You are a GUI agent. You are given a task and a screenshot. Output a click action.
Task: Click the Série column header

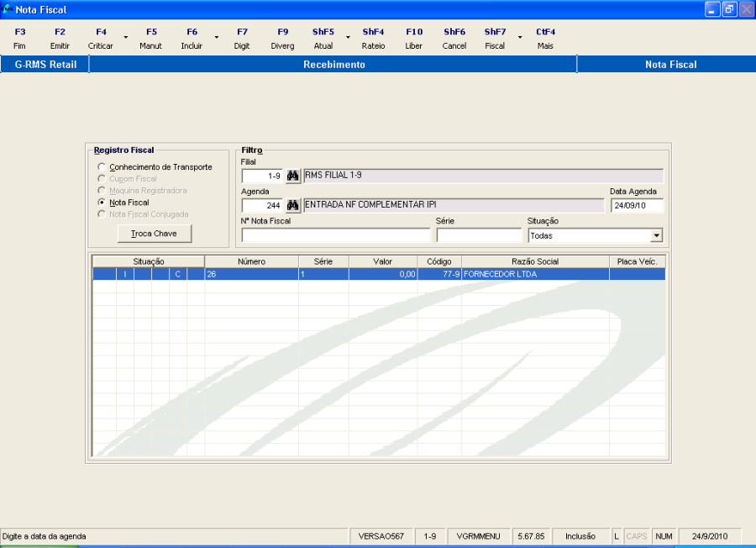tap(323, 261)
